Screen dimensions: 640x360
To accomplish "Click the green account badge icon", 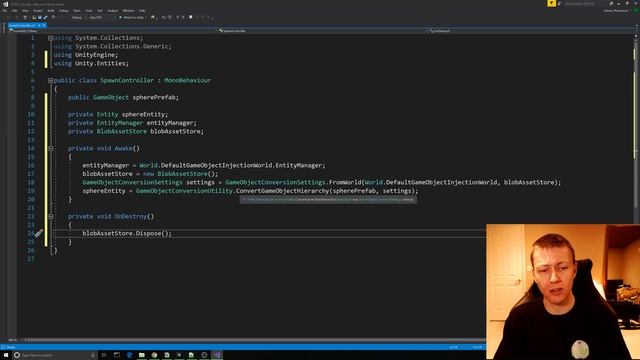I will [636, 11].
